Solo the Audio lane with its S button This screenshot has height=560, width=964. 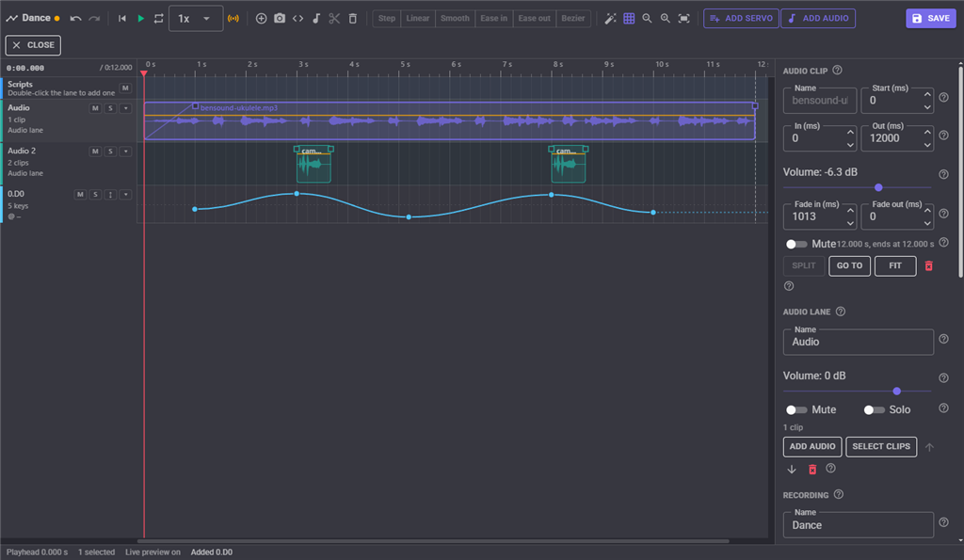pyautogui.click(x=111, y=108)
